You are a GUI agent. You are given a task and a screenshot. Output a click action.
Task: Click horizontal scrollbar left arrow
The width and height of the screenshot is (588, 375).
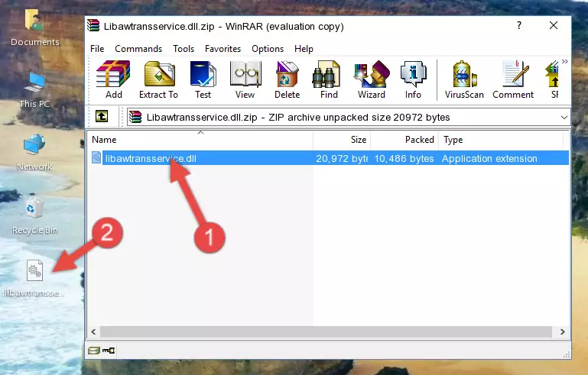(x=94, y=331)
